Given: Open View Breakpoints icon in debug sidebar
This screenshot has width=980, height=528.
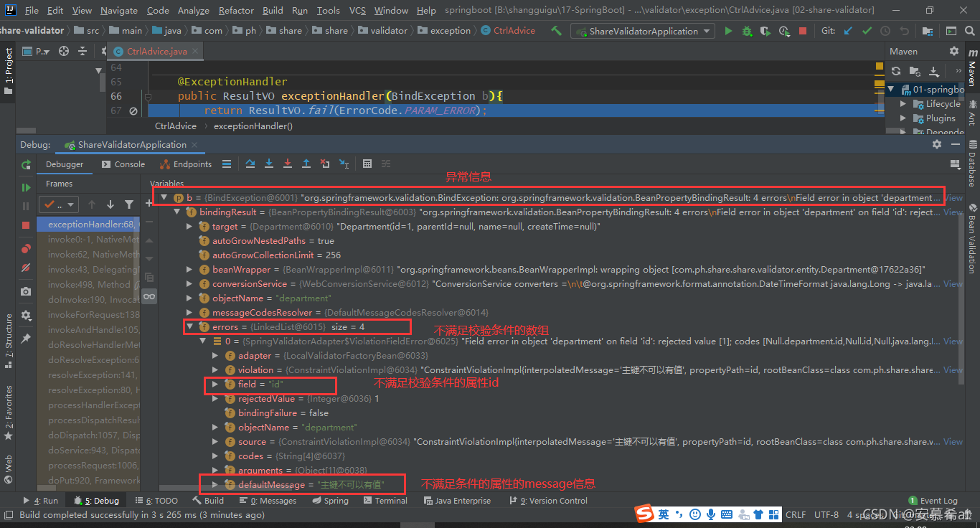Looking at the screenshot, I should click(x=26, y=248).
